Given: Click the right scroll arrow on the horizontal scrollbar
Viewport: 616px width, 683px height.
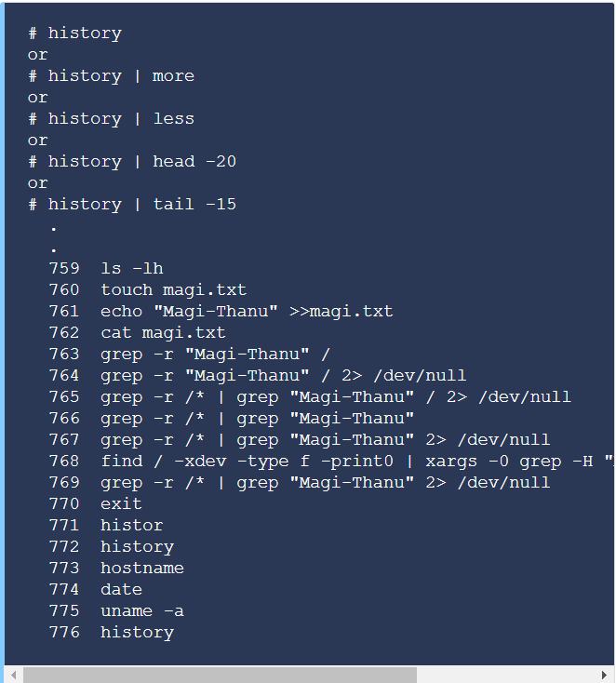Looking at the screenshot, I should coord(605,675).
